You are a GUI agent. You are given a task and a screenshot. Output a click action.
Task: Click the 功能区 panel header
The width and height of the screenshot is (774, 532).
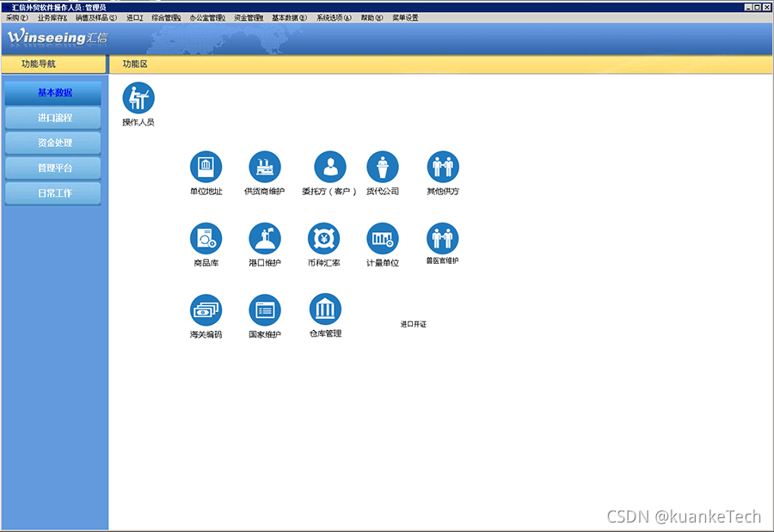440,64
